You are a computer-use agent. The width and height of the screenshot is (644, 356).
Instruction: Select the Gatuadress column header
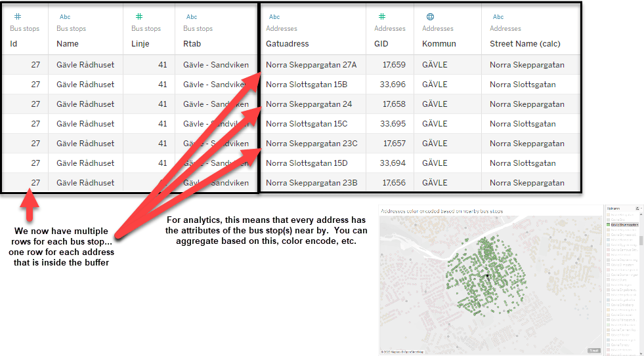coord(287,43)
